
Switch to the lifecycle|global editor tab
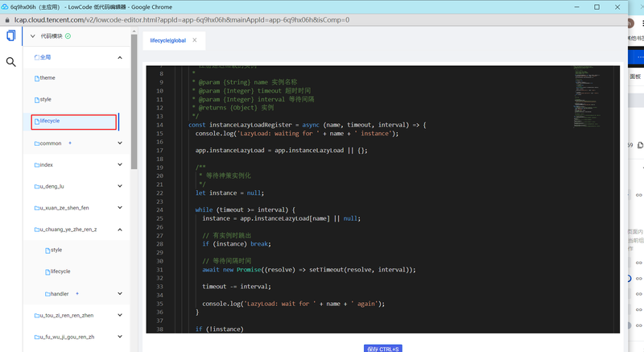pos(167,40)
